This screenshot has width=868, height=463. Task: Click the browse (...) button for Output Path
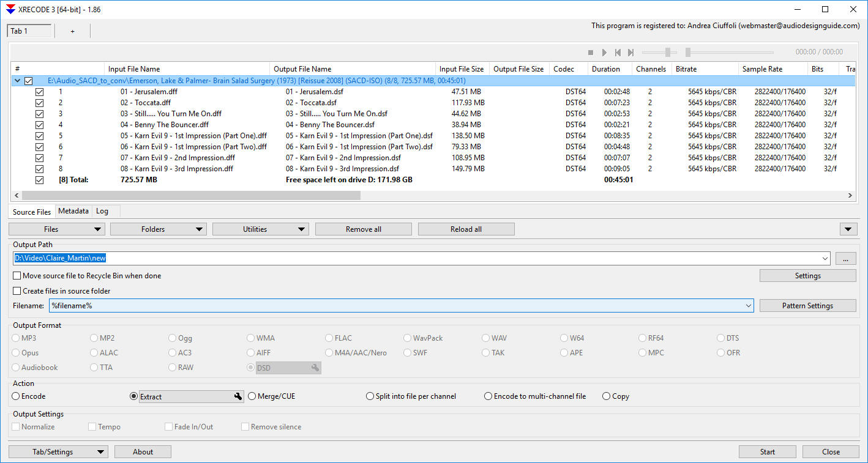845,259
